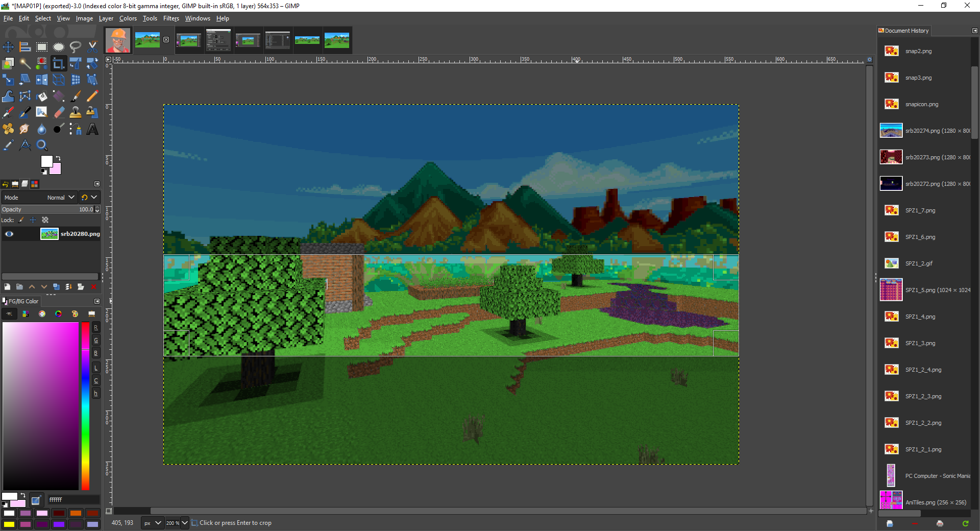Select the Scale tool
Viewport: 980px width, 531px height.
pyautogui.click(x=8, y=80)
